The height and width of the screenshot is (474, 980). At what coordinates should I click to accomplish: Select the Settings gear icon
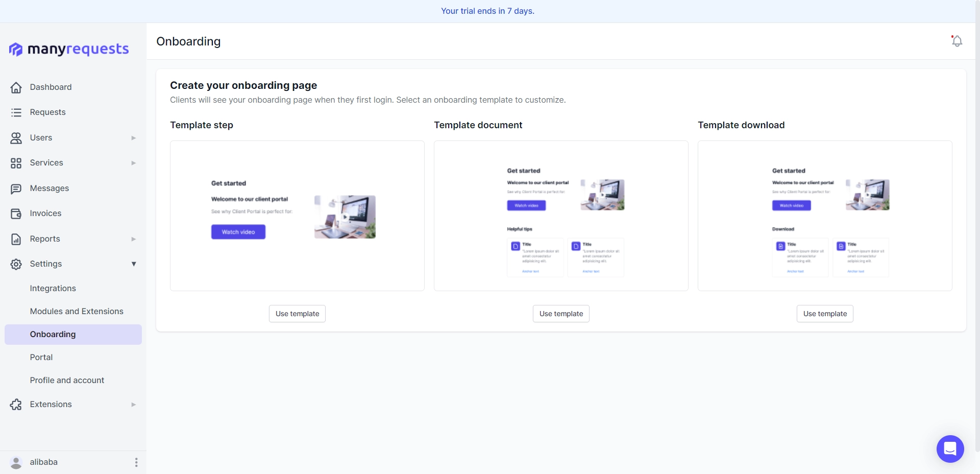(x=16, y=264)
